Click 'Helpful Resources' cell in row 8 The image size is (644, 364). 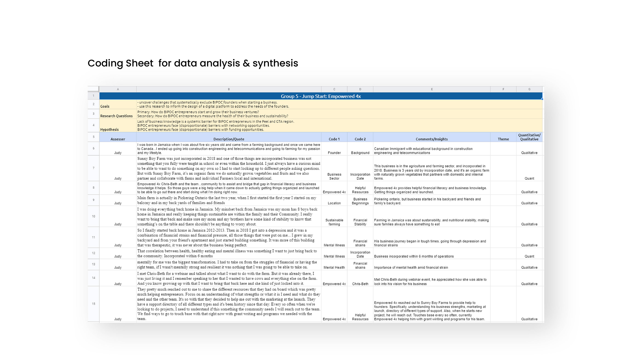360,188
